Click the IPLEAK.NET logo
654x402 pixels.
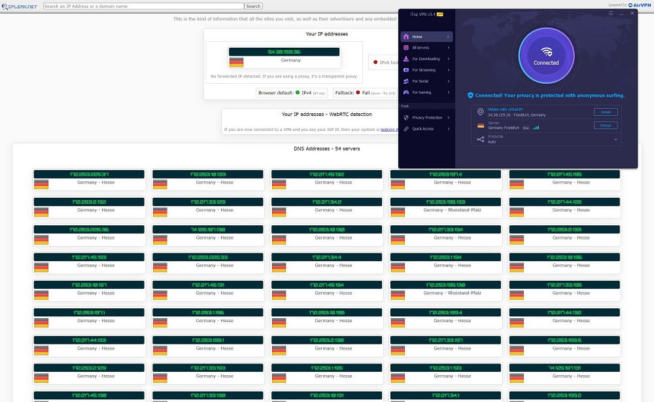pyautogui.click(x=20, y=6)
